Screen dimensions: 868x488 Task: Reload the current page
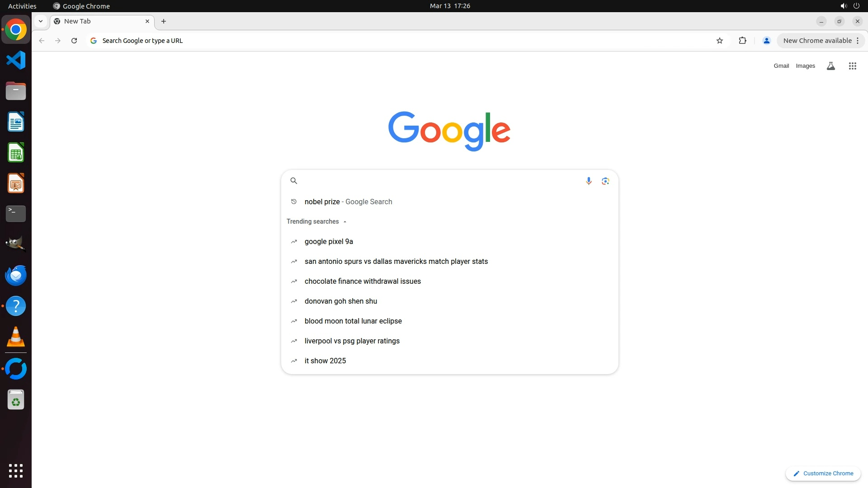point(74,41)
